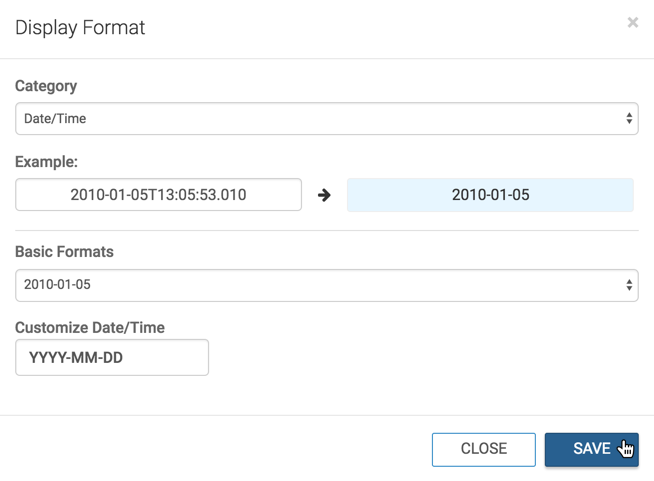This screenshot has width=654, height=481.
Task: Expand the Basic Formats dropdown
Action: click(x=326, y=285)
